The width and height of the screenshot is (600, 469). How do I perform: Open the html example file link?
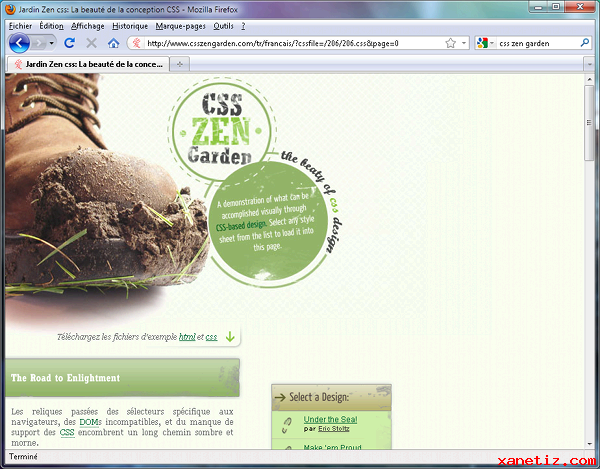(x=187, y=337)
